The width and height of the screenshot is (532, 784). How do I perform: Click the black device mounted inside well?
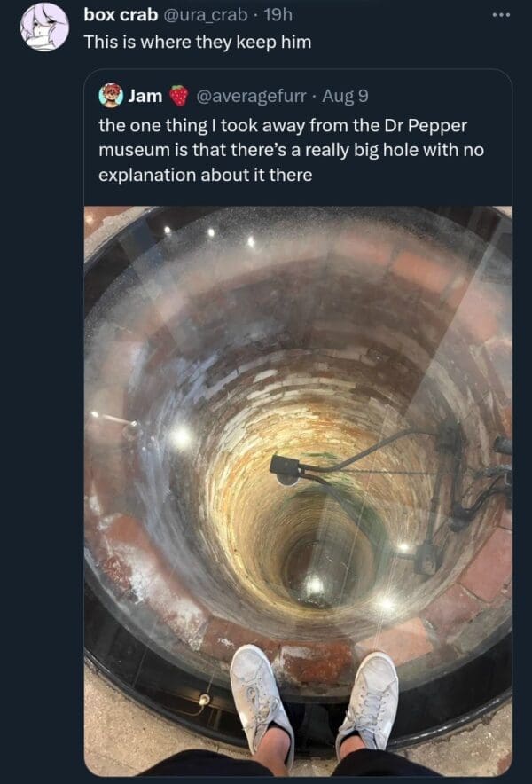tap(286, 466)
